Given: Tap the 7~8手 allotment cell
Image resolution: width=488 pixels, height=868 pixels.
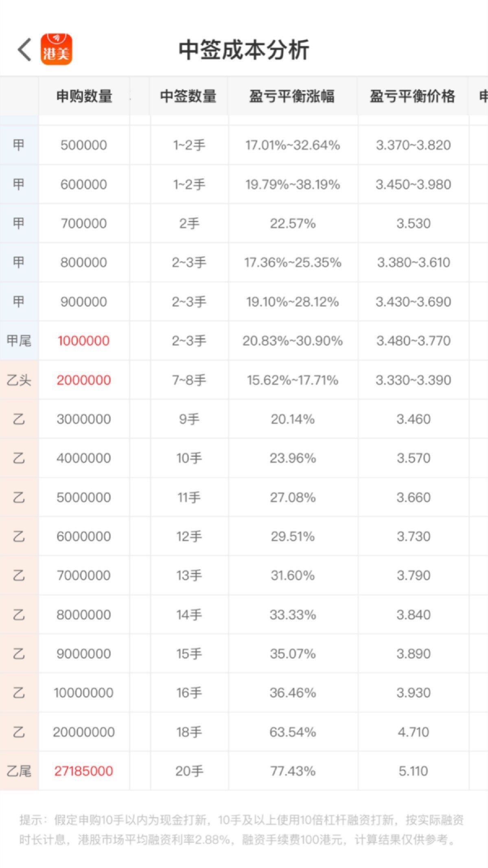Looking at the screenshot, I should (x=189, y=380).
